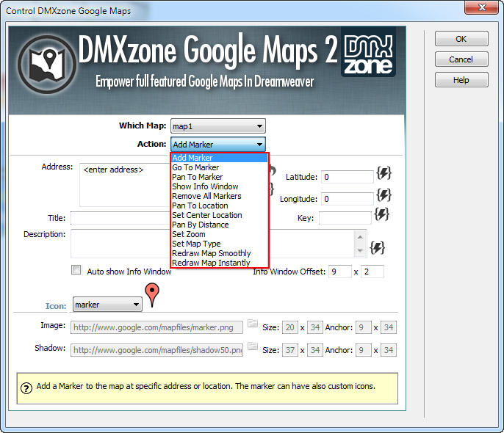This screenshot has height=433, width=504.
Task: Click Shadow Anchor field 9
Action: pos(363,350)
